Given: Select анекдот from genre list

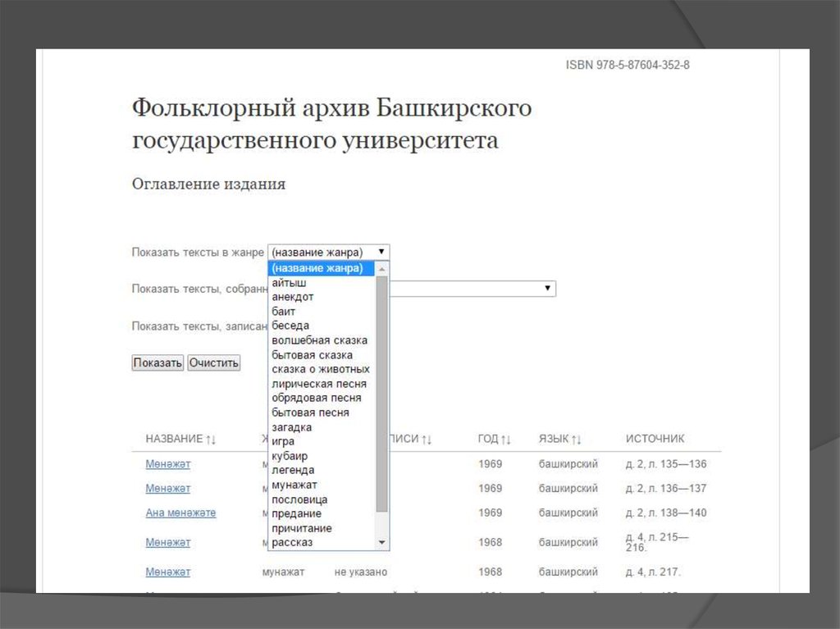Looking at the screenshot, I should tap(293, 297).
